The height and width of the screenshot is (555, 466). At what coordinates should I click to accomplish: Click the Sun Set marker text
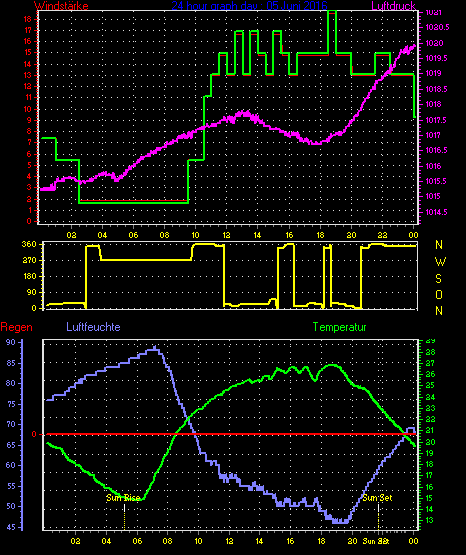[377, 498]
